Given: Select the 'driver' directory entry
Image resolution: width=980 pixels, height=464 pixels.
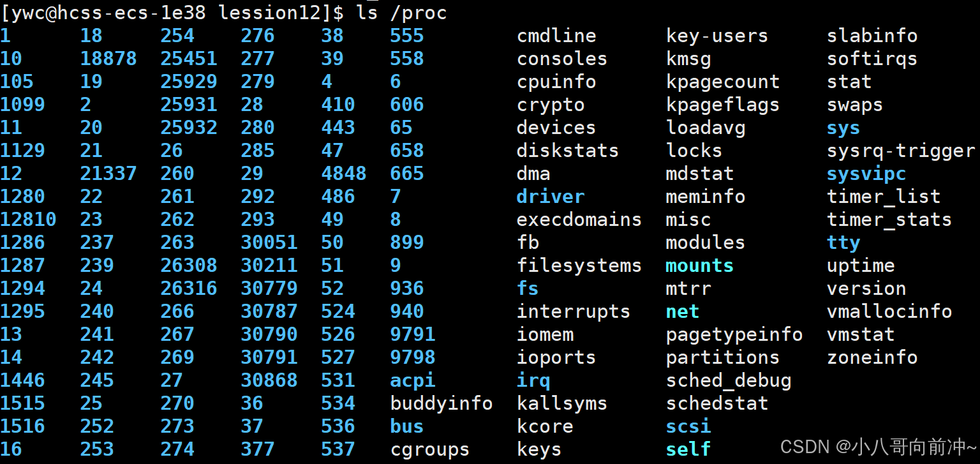Looking at the screenshot, I should 550,197.
